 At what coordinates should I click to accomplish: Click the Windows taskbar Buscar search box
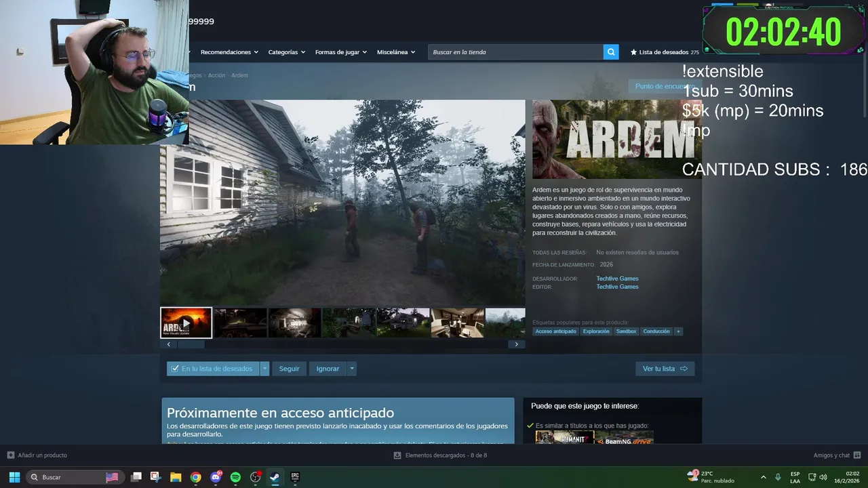tap(74, 477)
